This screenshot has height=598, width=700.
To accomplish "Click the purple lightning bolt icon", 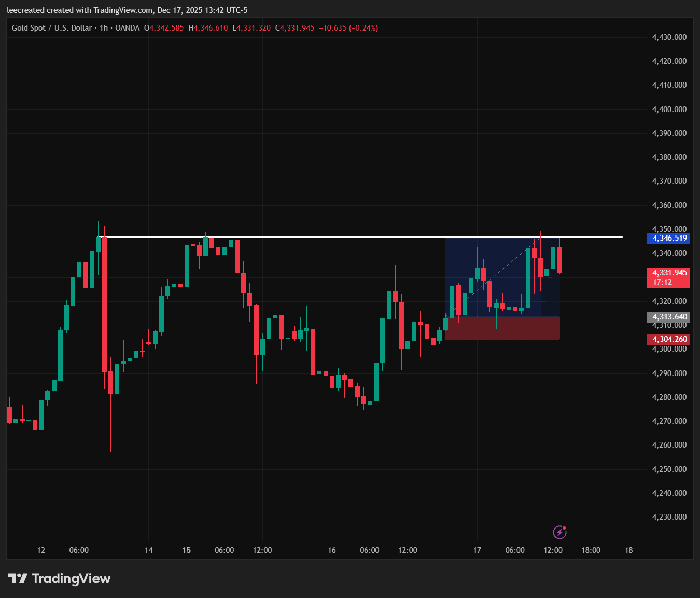I will [x=559, y=532].
